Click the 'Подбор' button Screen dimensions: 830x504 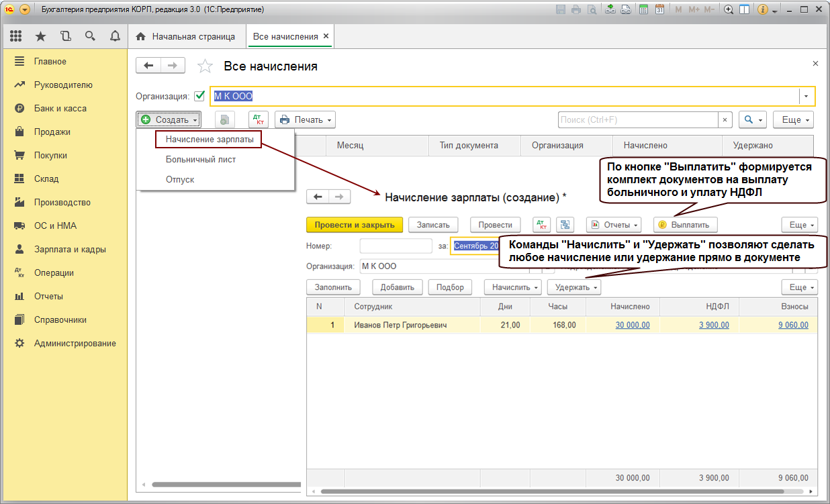pyautogui.click(x=450, y=287)
